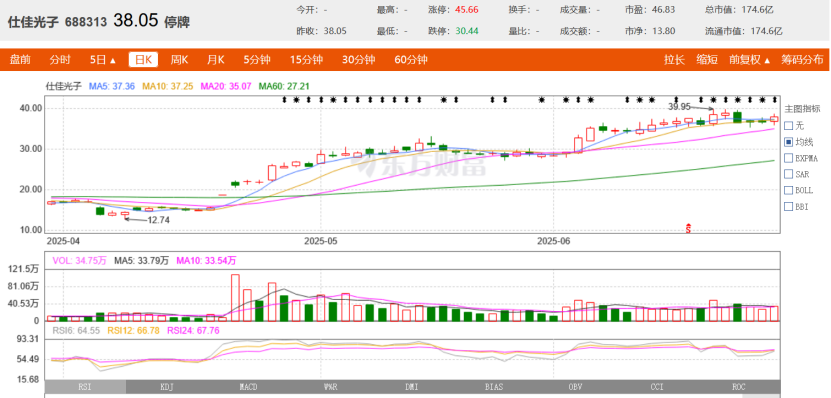Switch sub-indicator to KDJ
The image size is (831, 398).
pyautogui.click(x=167, y=387)
